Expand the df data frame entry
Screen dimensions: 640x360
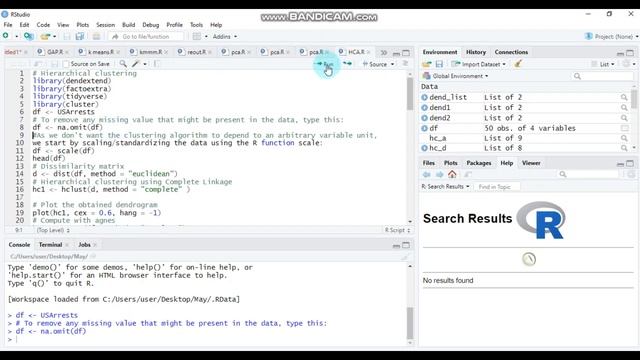coord(424,128)
